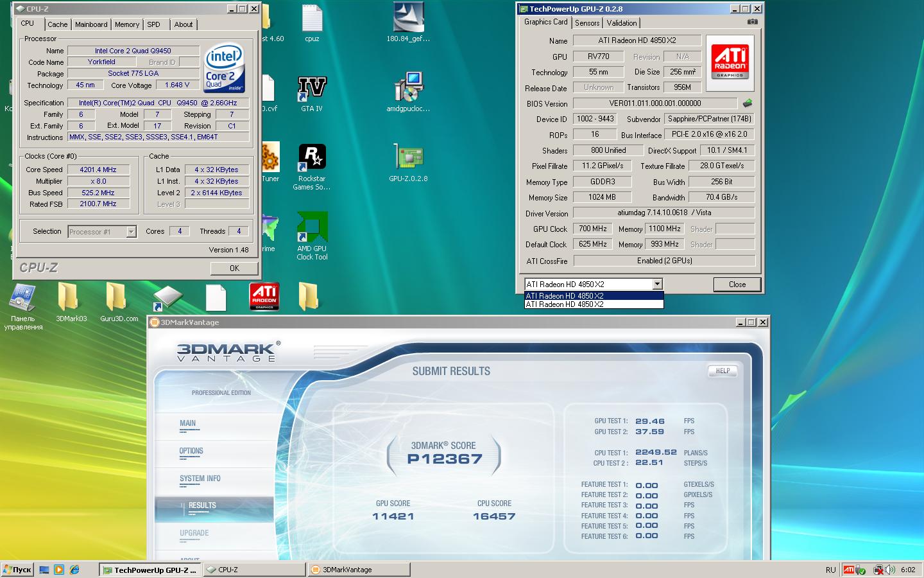Click the RU language indicator
The height and width of the screenshot is (578, 924).
pyautogui.click(x=830, y=570)
